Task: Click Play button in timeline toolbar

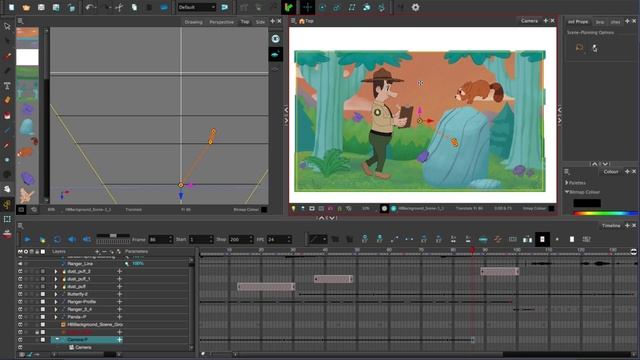Action: [27, 240]
